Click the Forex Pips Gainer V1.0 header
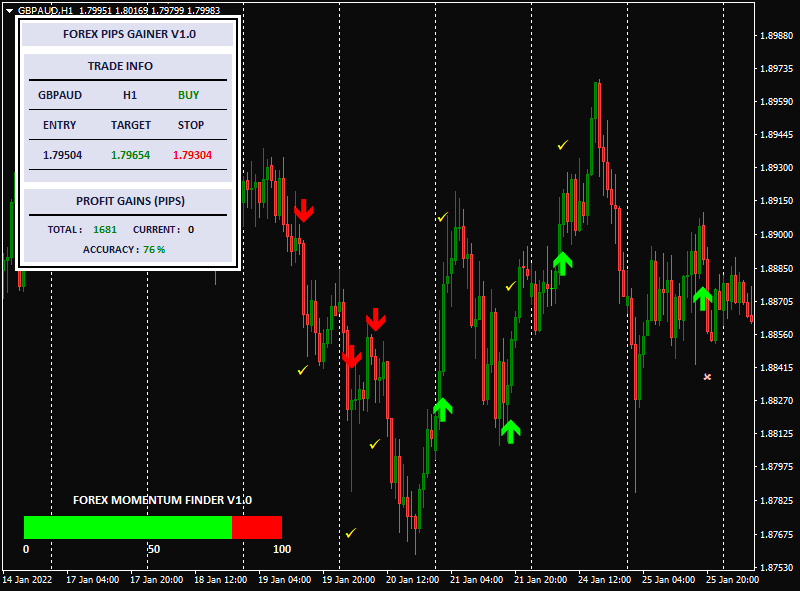 [129, 34]
